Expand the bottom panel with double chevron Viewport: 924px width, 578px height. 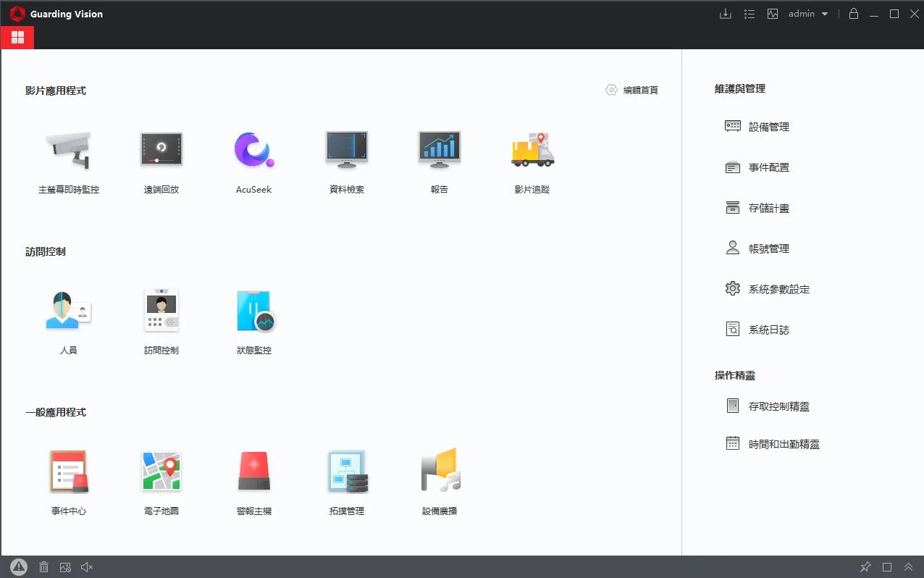pyautogui.click(x=908, y=567)
